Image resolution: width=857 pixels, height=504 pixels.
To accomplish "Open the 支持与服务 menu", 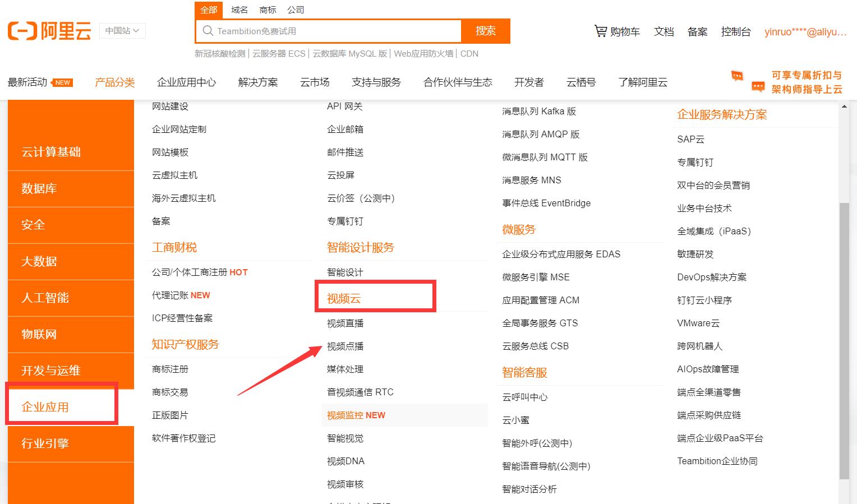I will (376, 82).
